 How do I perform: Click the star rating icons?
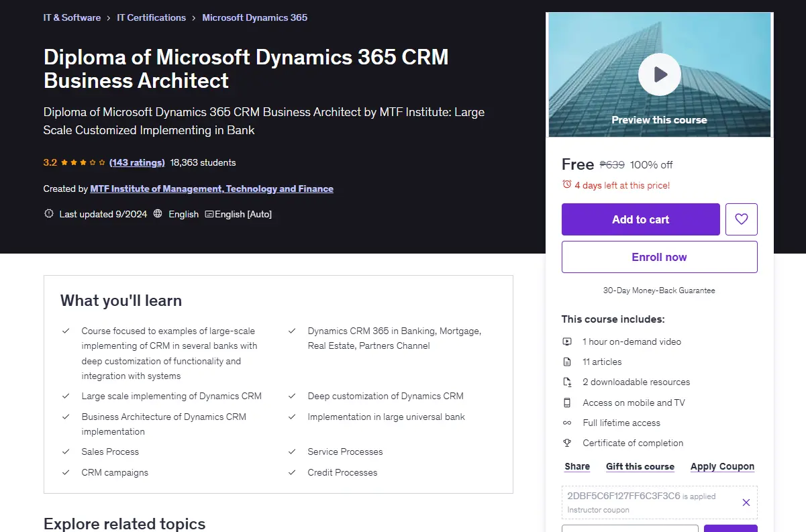83,162
